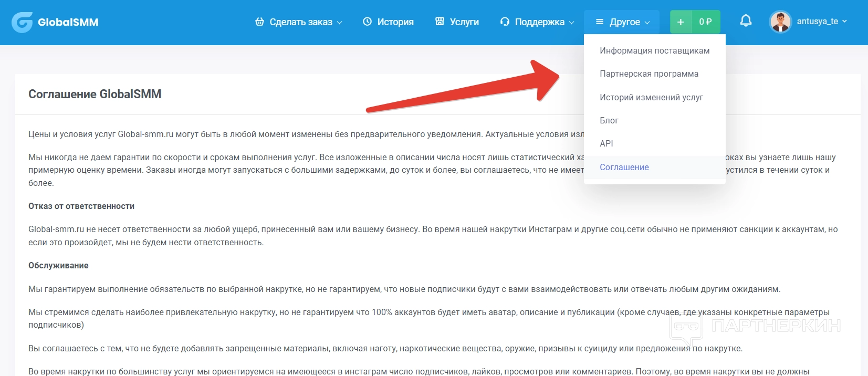
Task: Click the shopping basket icon near Сделать заказ
Action: coord(259,22)
